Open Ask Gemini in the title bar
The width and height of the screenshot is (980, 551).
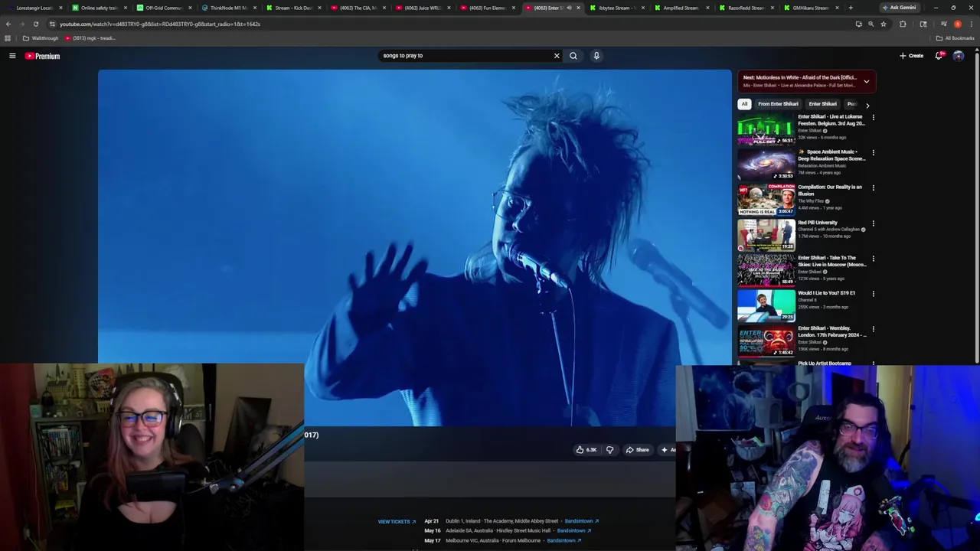click(x=899, y=8)
